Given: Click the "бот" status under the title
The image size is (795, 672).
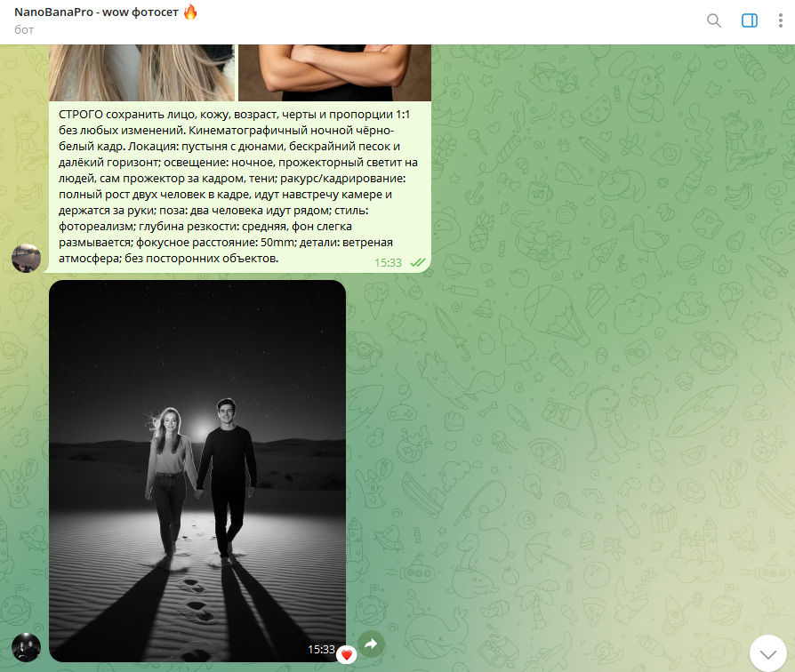Looking at the screenshot, I should [x=24, y=30].
